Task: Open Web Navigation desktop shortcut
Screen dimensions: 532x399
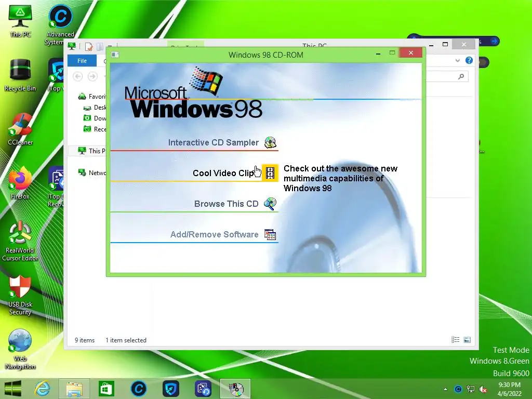Action: [x=20, y=349]
